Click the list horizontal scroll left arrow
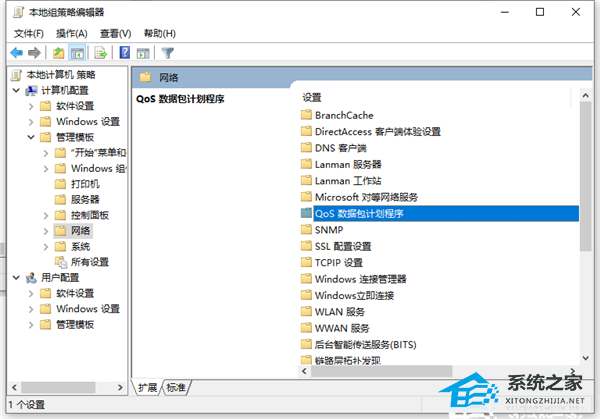This screenshot has height=419, width=600. pos(304,371)
